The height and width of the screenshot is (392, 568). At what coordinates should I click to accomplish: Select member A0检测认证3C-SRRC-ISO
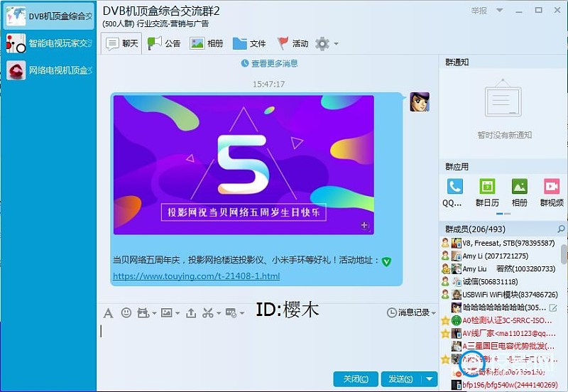point(500,320)
